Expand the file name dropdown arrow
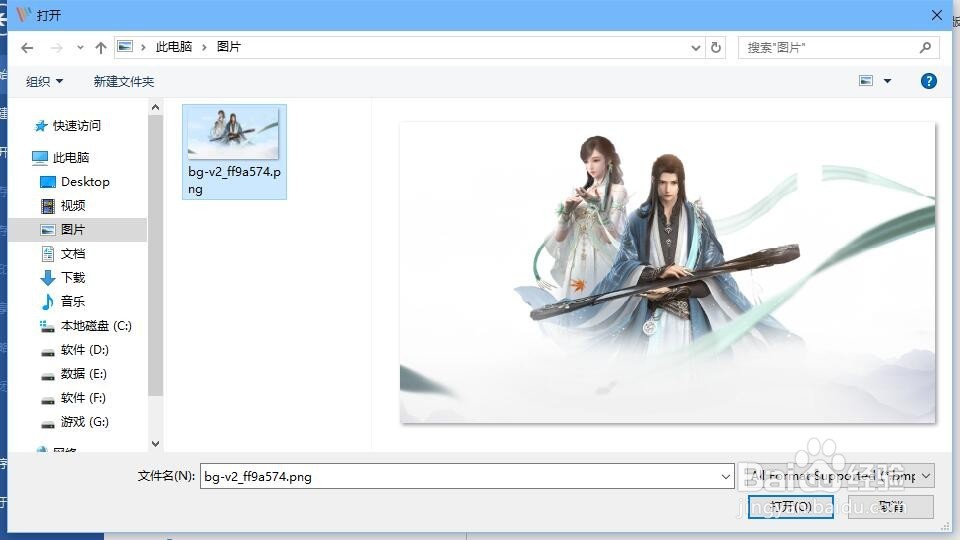This screenshot has height=540, width=960. [726, 476]
